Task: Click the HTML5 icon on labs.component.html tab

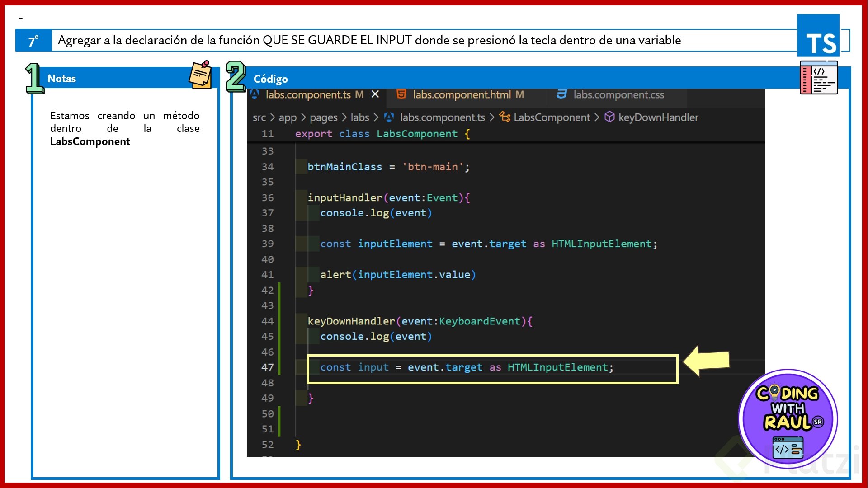Action: 401,94
